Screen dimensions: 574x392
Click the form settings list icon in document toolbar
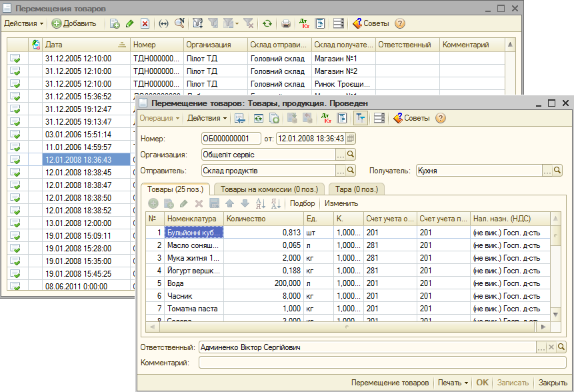[x=379, y=118]
